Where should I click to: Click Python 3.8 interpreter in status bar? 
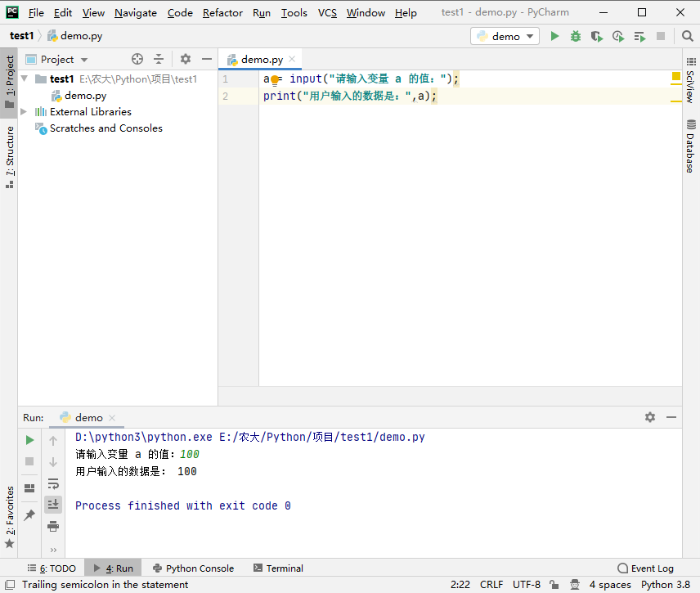tap(665, 585)
